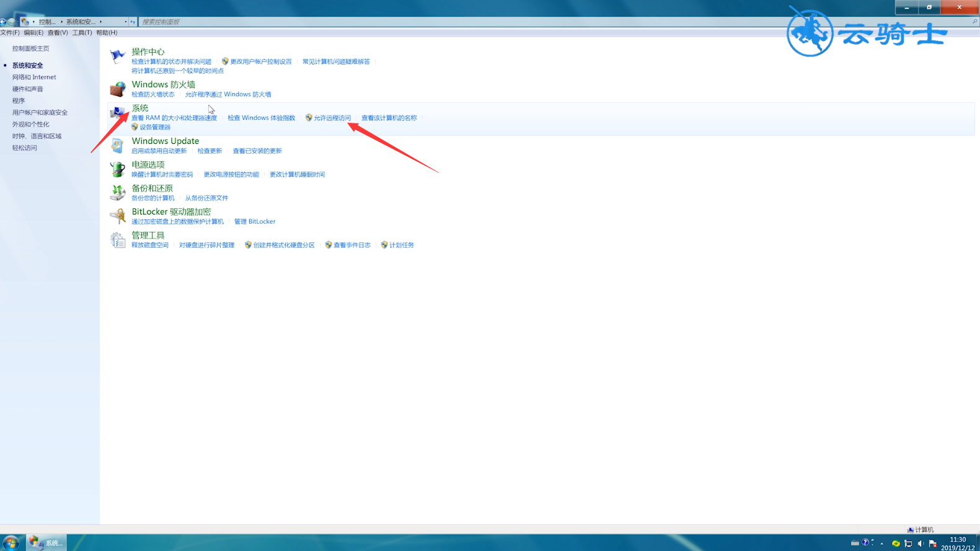Click the green and yellow tray icon
The width and height of the screenshot is (980, 551).
[x=896, y=544]
